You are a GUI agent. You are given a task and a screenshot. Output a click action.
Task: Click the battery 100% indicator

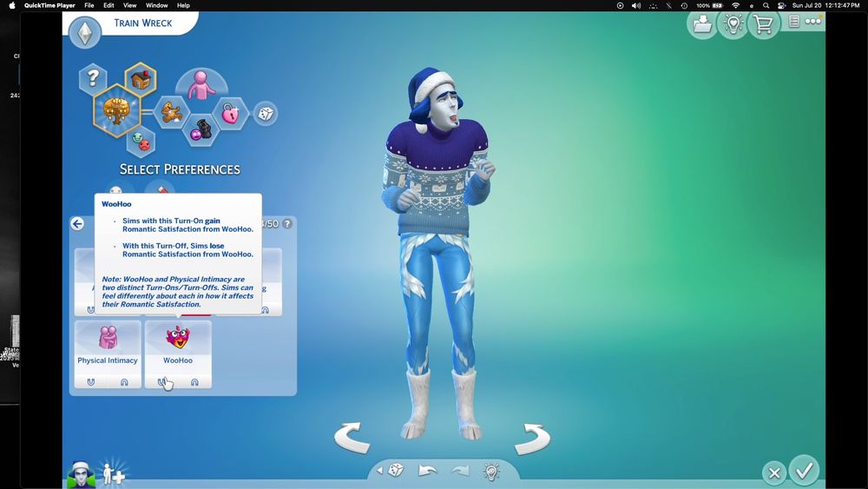(710, 5)
